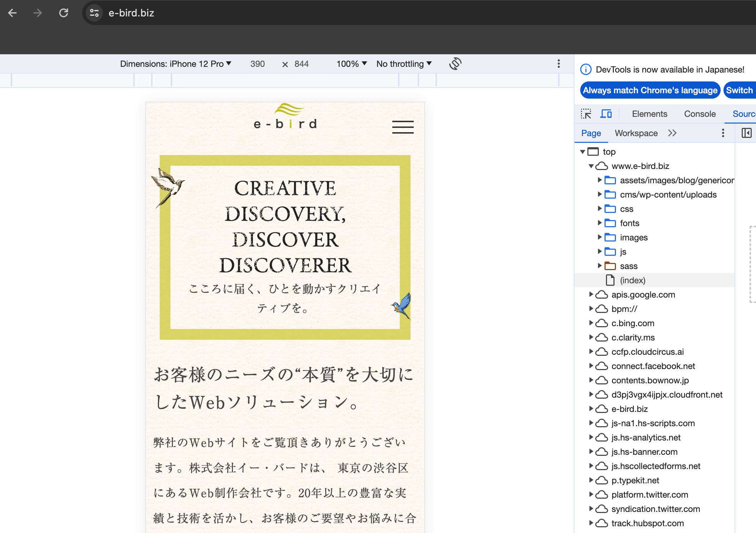Open the 100% zoom level dropdown
The height and width of the screenshot is (533, 756).
351,64
